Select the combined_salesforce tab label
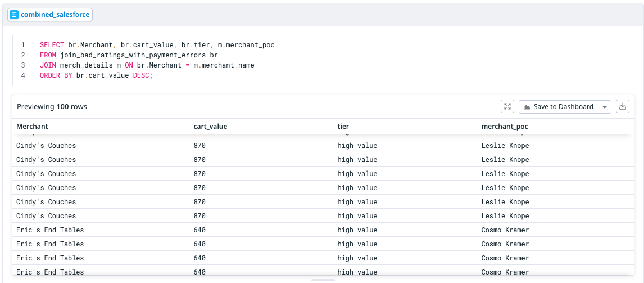Viewport: 644px width, 283px height. point(55,15)
